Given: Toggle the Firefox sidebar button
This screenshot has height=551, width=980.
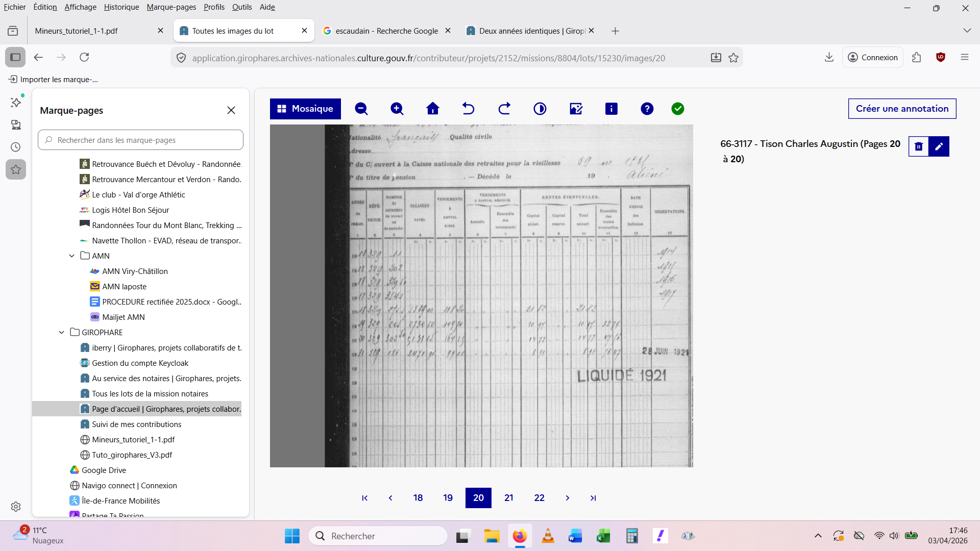Looking at the screenshot, I should point(15,57).
